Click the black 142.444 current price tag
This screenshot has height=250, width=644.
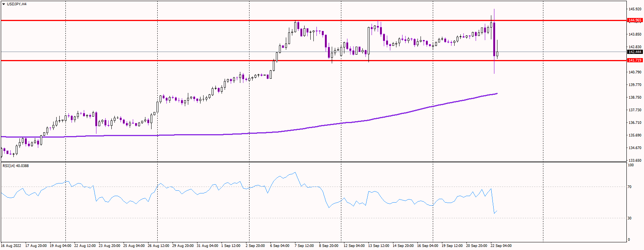(x=635, y=52)
